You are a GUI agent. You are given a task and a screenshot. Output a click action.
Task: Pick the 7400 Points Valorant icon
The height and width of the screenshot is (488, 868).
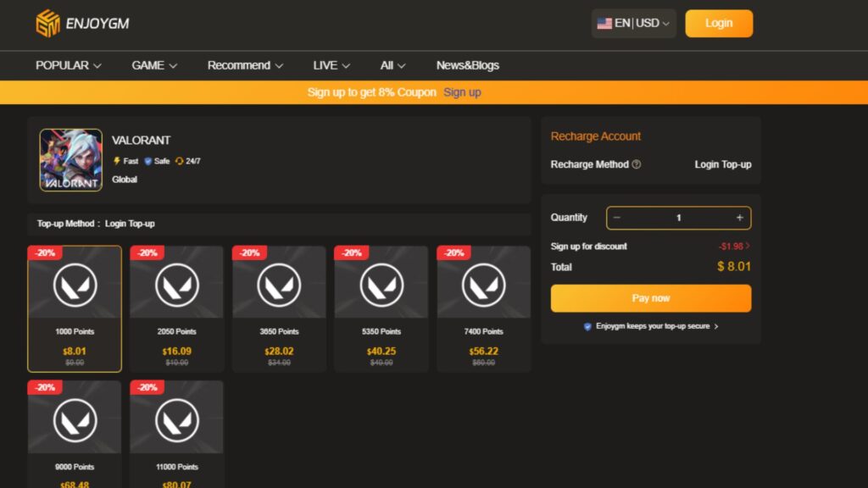pyautogui.click(x=483, y=286)
